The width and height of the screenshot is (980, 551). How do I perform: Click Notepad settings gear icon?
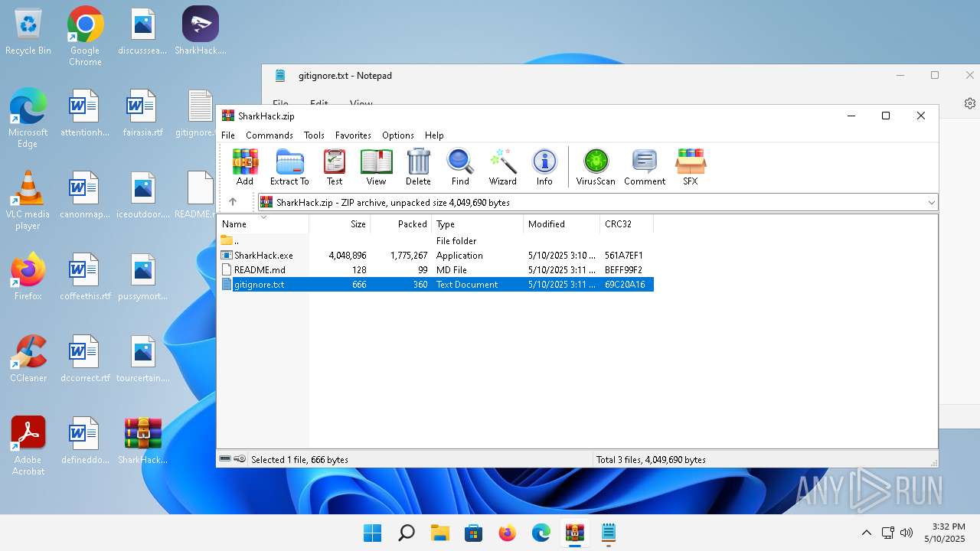[970, 103]
